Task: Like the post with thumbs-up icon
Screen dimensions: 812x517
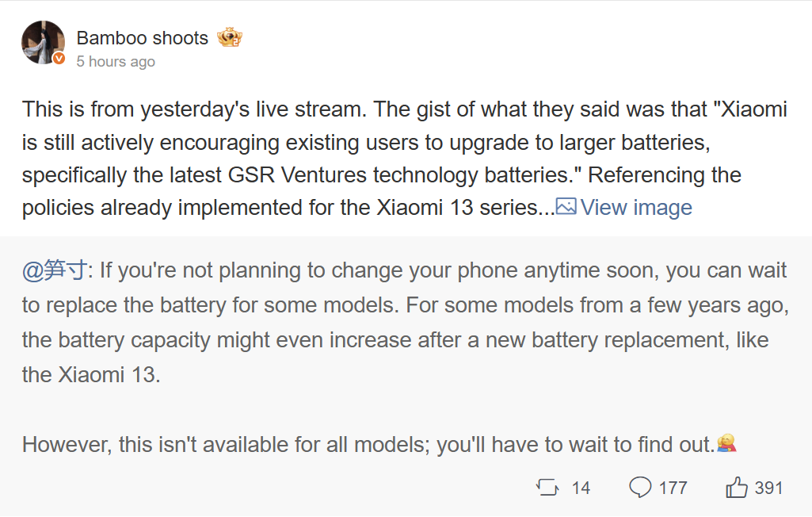Action: point(737,487)
